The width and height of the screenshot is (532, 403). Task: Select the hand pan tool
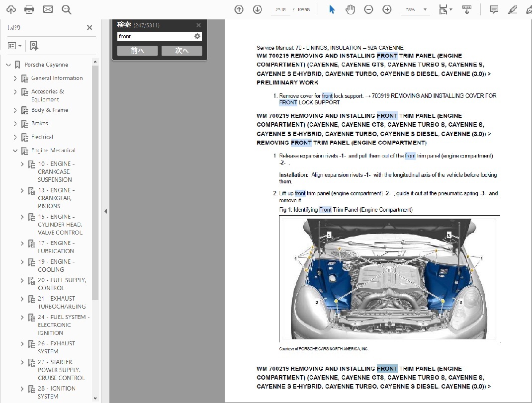click(350, 9)
